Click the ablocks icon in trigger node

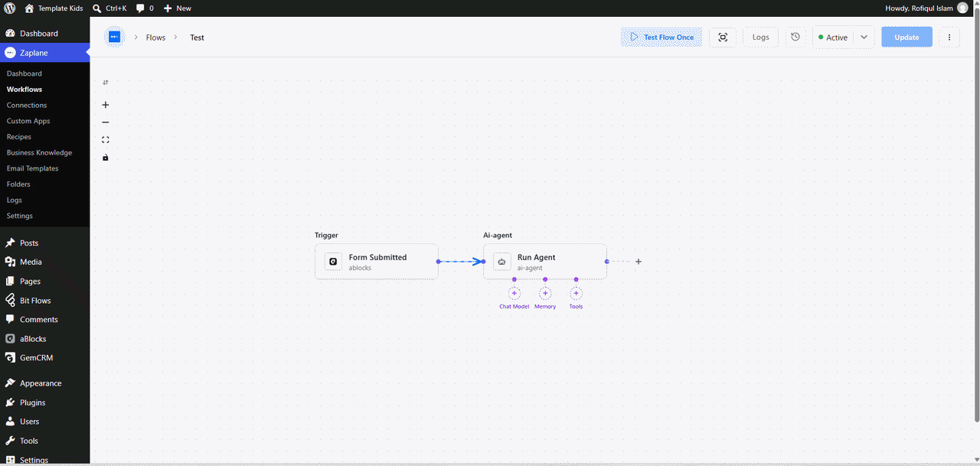[333, 262]
